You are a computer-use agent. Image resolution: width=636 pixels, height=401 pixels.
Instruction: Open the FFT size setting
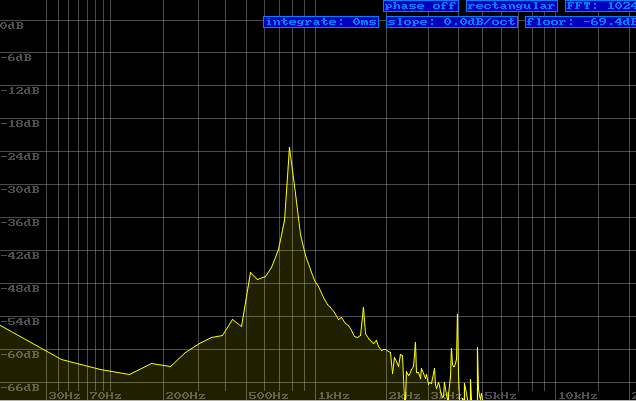tap(601, 6)
